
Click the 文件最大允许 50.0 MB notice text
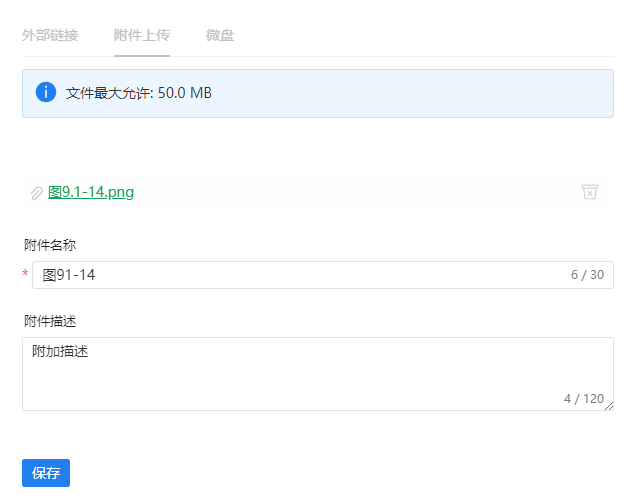139,93
